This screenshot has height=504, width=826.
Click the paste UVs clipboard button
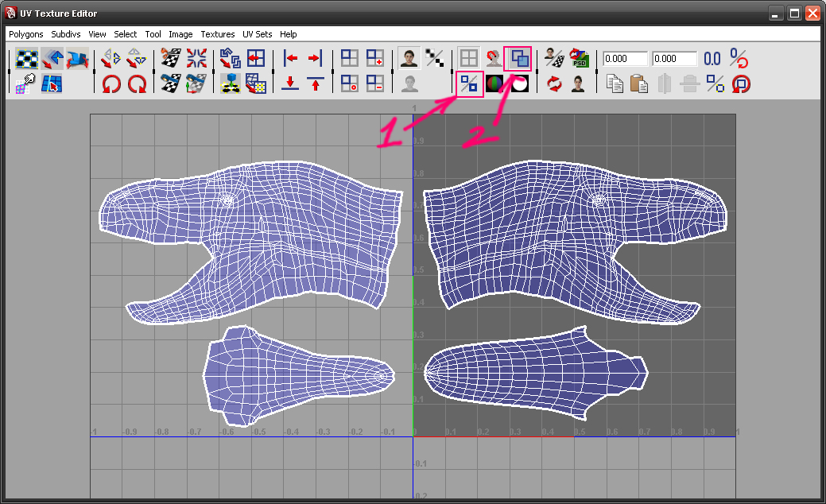pos(638,83)
